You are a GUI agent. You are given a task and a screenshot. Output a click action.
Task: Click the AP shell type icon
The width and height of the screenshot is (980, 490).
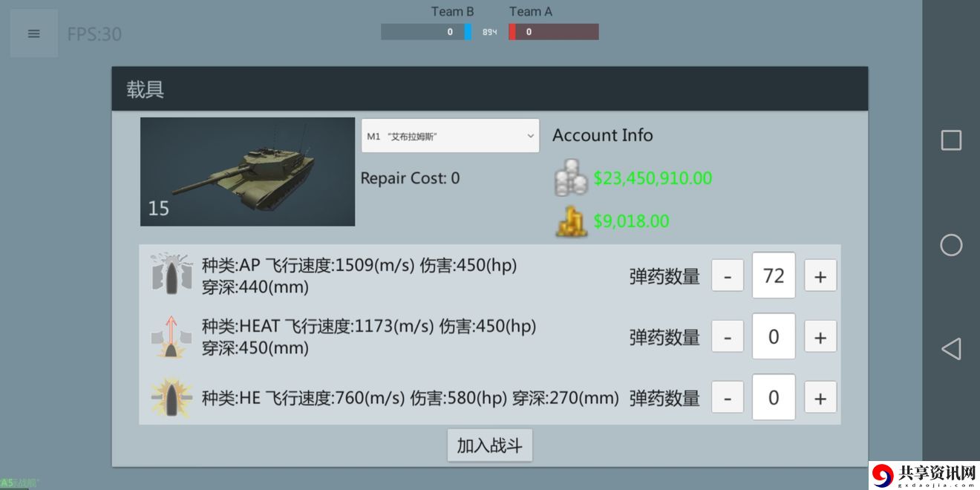point(171,274)
